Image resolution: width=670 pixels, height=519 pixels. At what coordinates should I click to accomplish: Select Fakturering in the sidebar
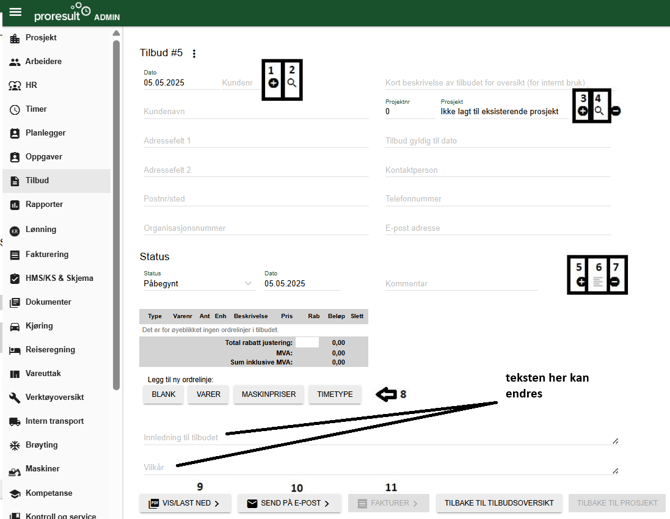pos(46,255)
